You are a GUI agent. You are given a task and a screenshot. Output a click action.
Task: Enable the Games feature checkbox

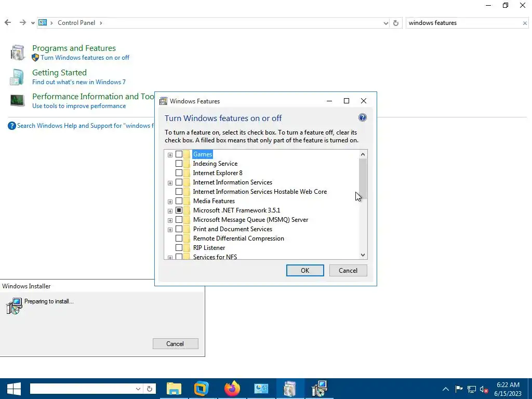179,154
